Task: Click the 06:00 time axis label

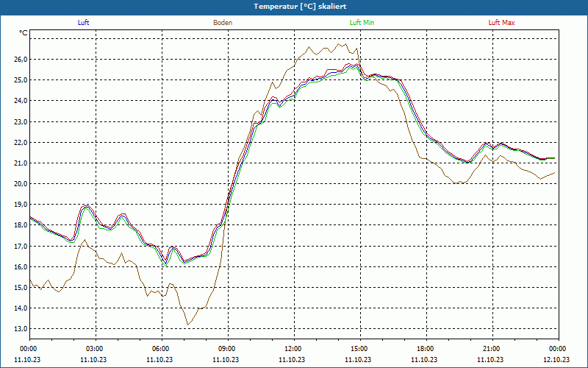Action: pos(162,349)
